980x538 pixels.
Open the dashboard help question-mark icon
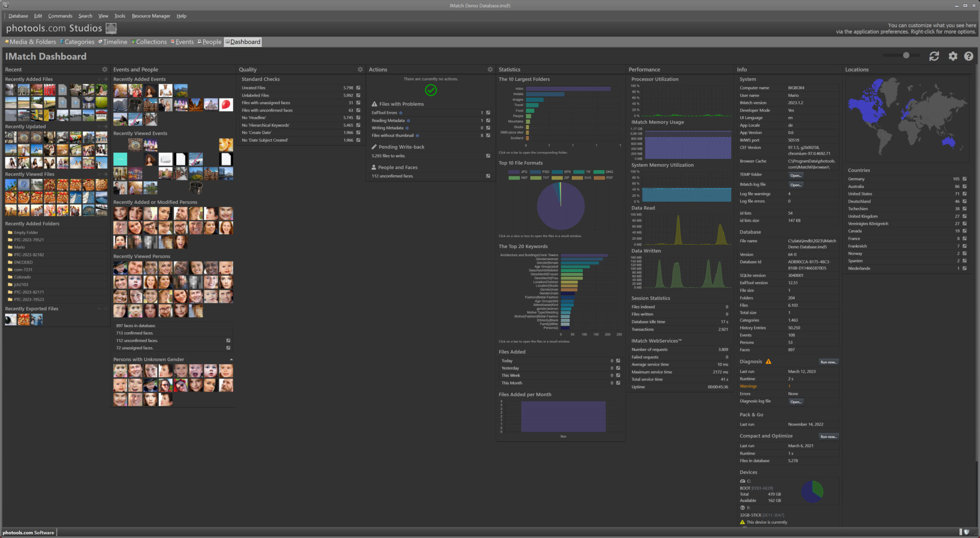(969, 56)
